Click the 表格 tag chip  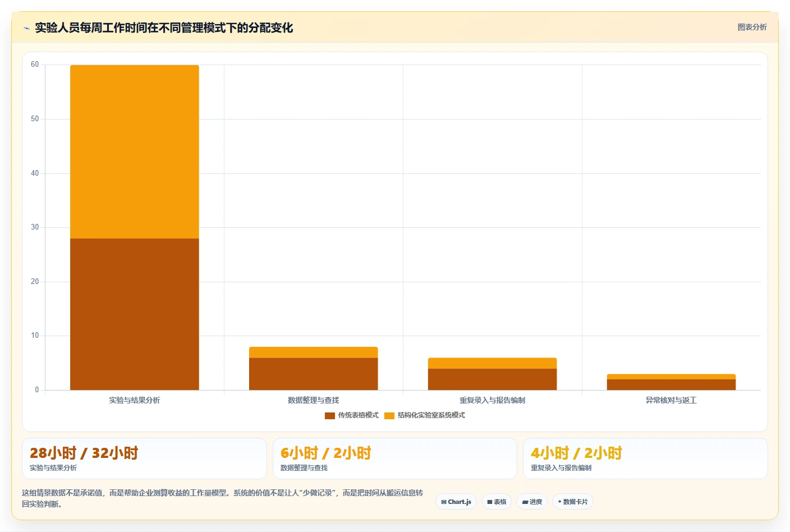tap(497, 502)
